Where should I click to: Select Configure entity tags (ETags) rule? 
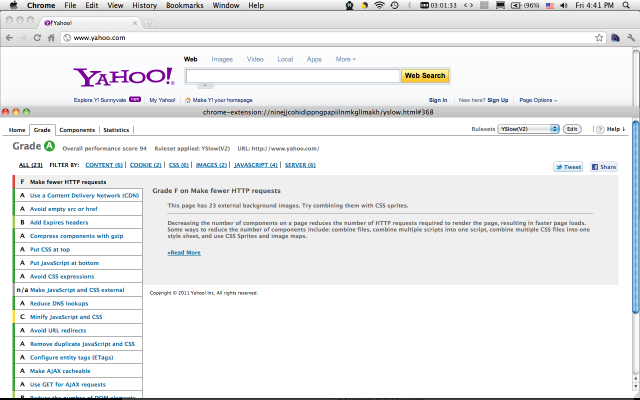point(78,357)
